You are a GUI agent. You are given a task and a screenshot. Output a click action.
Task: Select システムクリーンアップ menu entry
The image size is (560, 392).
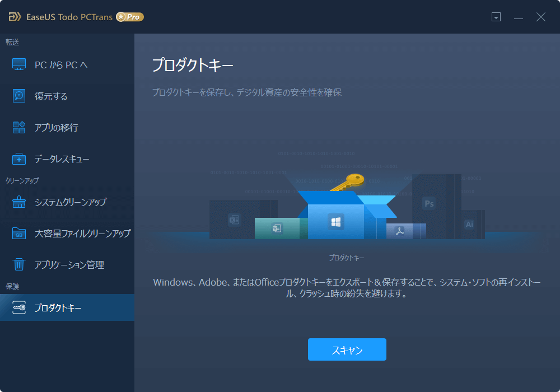(67, 202)
